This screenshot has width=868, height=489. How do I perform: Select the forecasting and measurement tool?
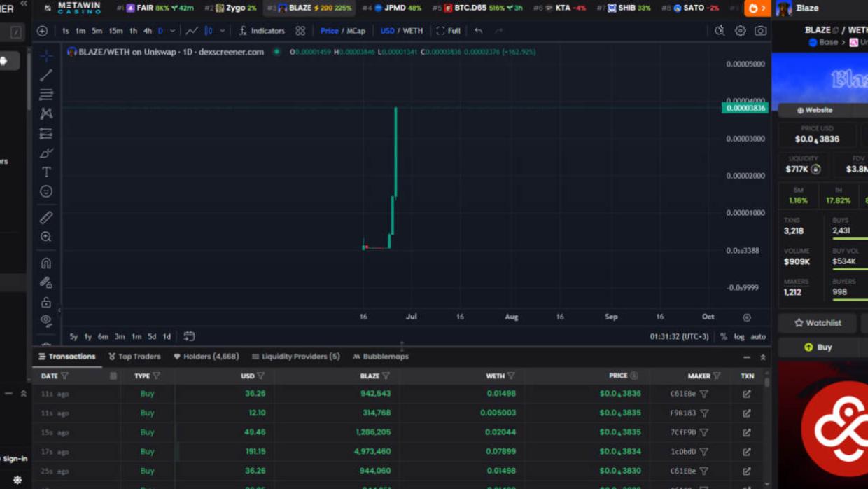[46, 133]
